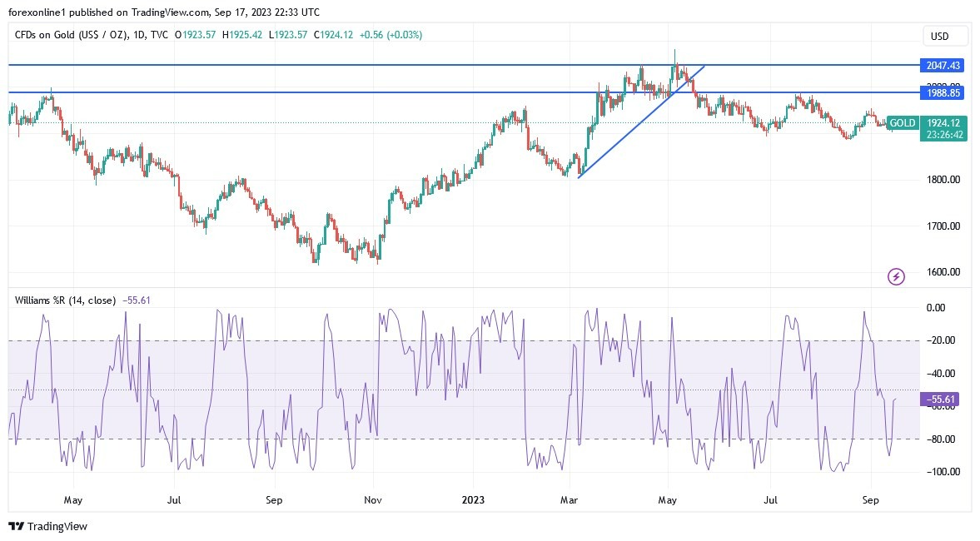
Task: Click the TradingView logo
Action: coord(16,526)
